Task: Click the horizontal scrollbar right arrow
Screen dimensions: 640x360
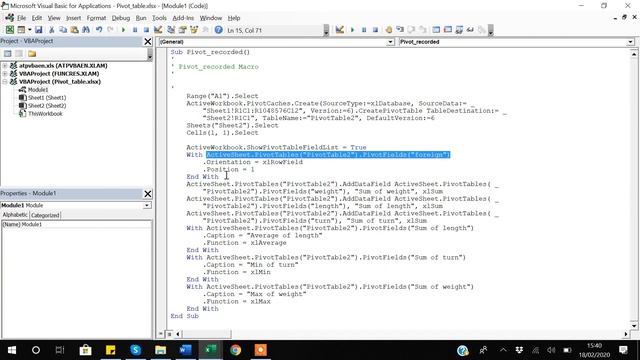Action: [x=626, y=334]
